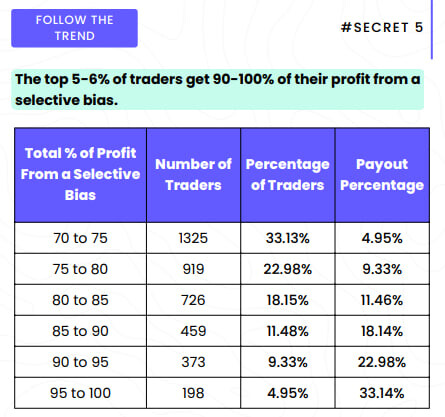Click the Number of Traders column header

pos(193,175)
